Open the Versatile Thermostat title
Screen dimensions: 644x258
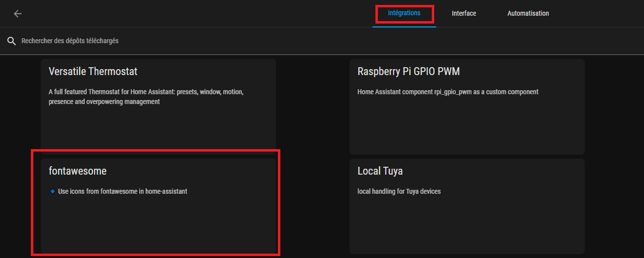(93, 72)
